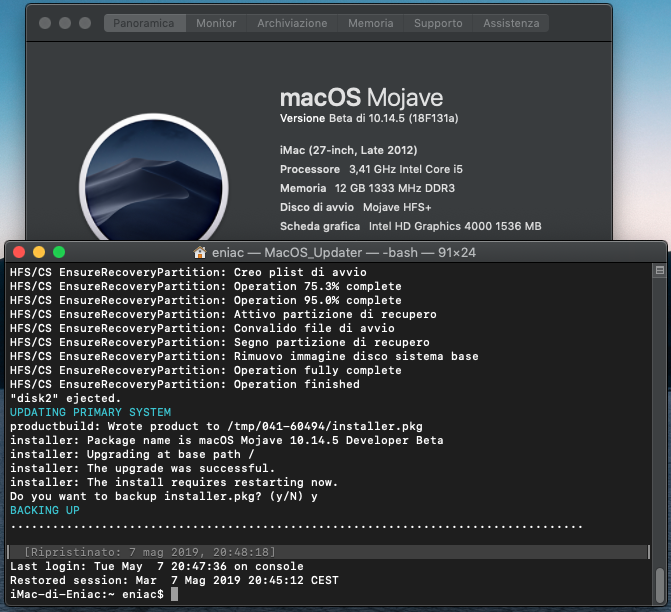Select the Memoria tab

371,23
